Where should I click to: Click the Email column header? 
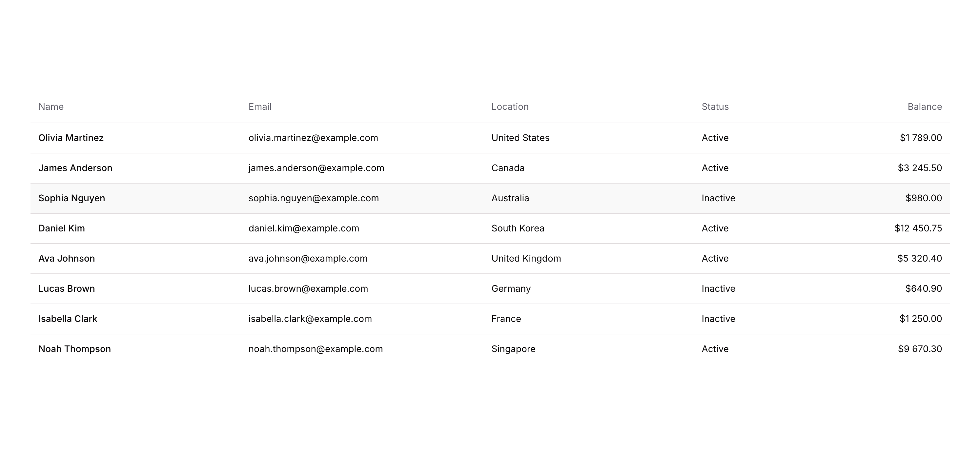pyautogui.click(x=260, y=107)
